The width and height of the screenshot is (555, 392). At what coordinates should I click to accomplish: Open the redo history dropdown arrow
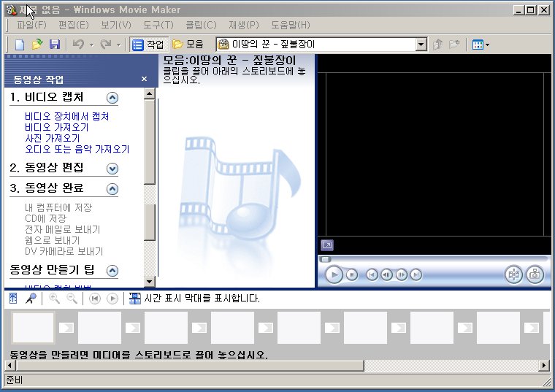tap(118, 45)
